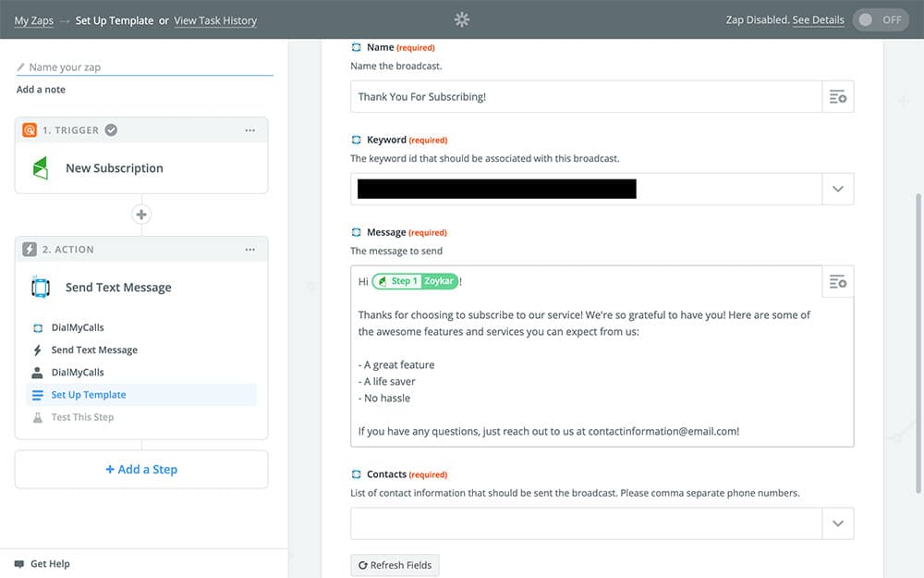
Task: Click See Details link
Action: 818,20
